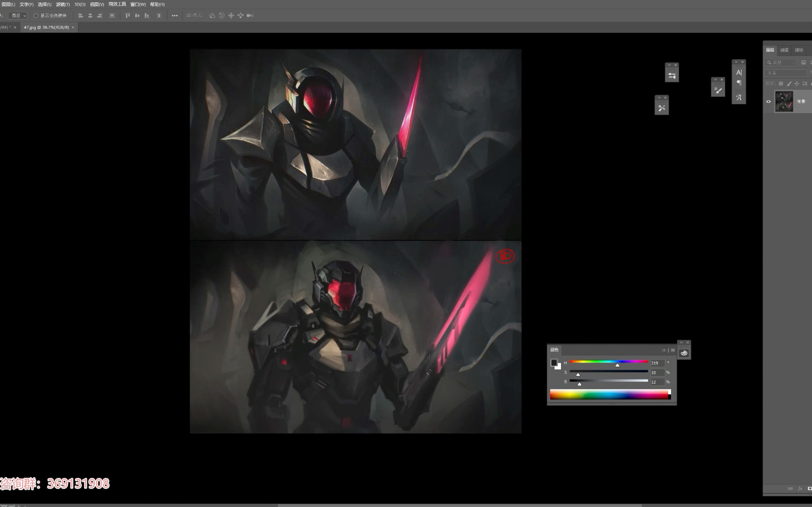Open the Character panel icon
Screen dimensions: 812x507
point(739,72)
